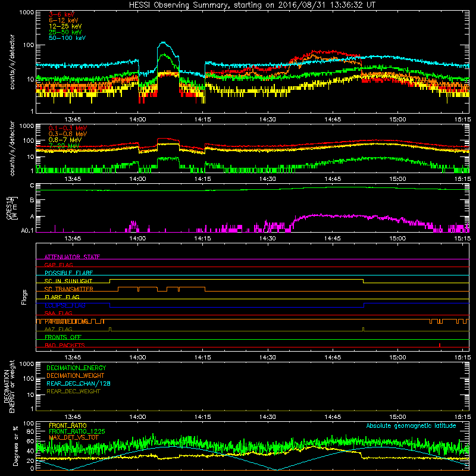The image size is (476, 476).
Task: Click the Absolute geomagnetic latitude label
Action: (411, 425)
